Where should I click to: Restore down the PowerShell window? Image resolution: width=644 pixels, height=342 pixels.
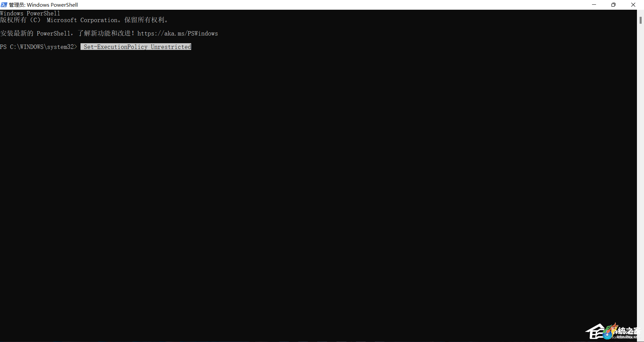[x=613, y=5]
